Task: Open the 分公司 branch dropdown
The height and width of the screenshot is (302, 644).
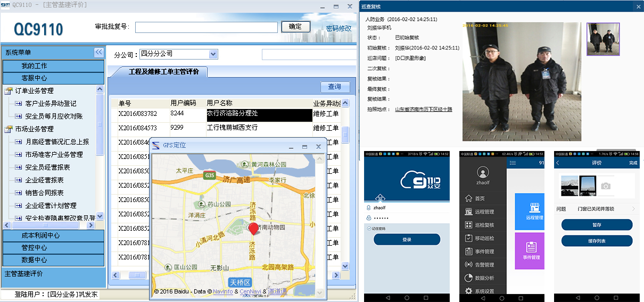Action: [213, 54]
